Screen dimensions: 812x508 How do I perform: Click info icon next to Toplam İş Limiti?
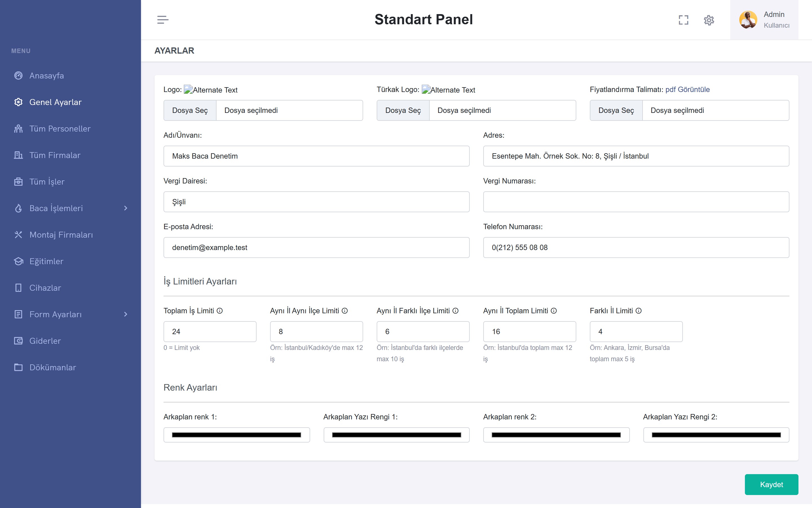pos(220,311)
